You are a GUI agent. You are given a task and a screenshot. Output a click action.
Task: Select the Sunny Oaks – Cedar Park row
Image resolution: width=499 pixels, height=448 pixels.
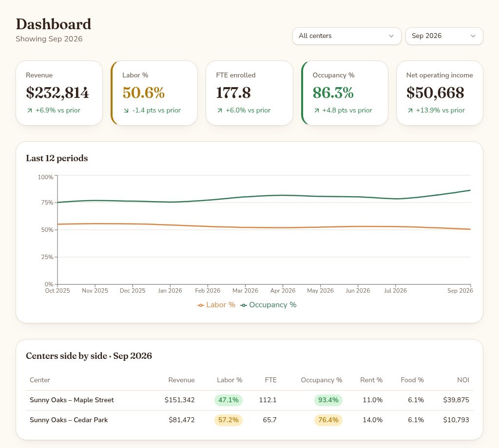click(249, 420)
